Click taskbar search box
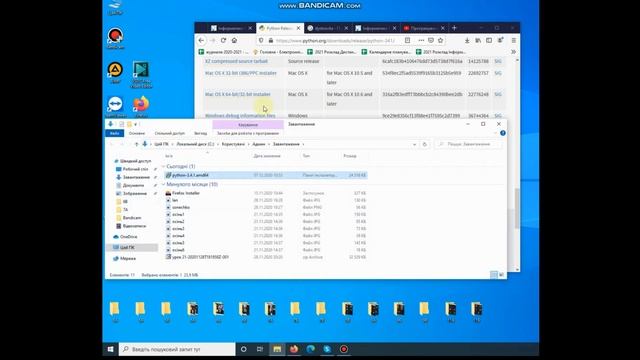Viewport: 640px width, 360px height. 177,349
